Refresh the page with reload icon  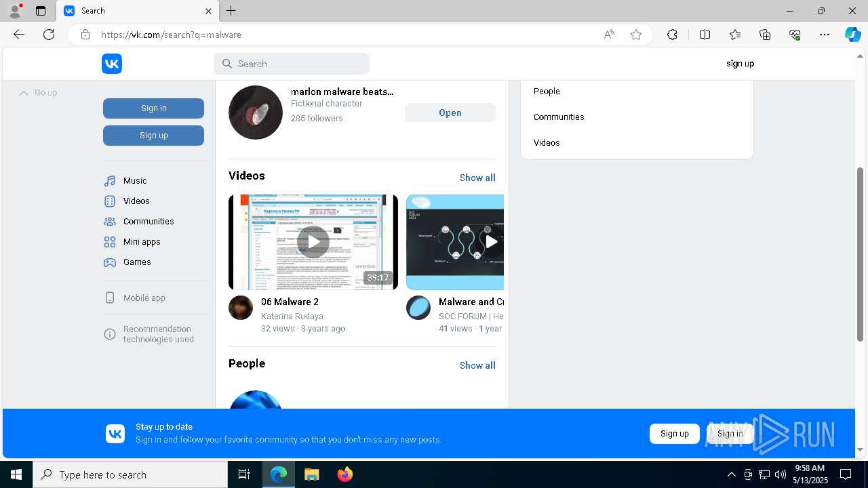pyautogui.click(x=49, y=35)
